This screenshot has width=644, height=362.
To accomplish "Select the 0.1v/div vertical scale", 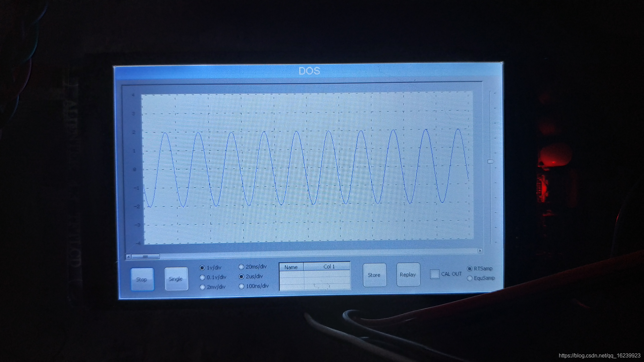I will 202,278.
